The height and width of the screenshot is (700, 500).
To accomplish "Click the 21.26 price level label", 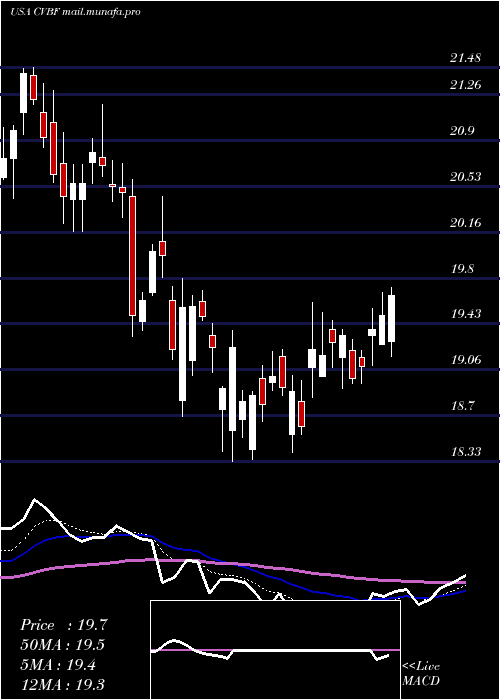I will tap(465, 84).
